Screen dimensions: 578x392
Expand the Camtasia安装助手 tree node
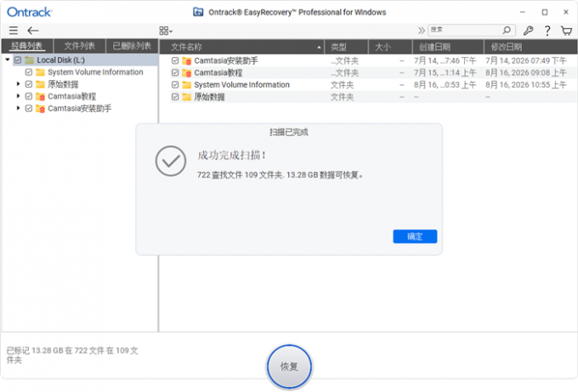coord(18,108)
